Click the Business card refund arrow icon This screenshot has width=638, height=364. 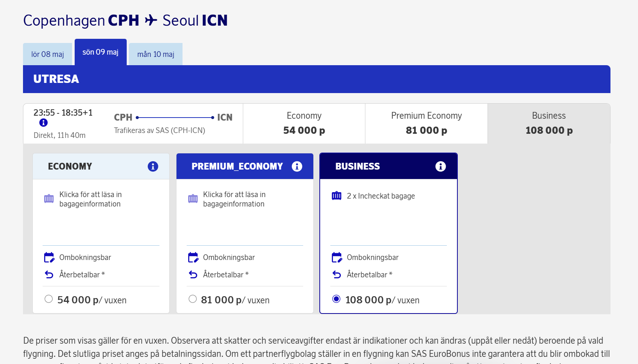[x=337, y=275]
